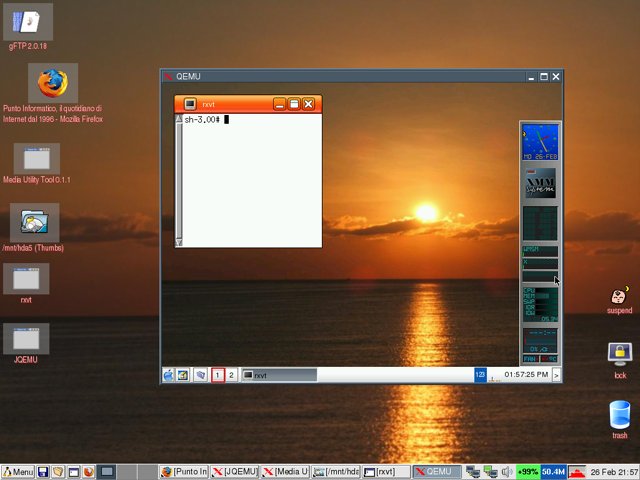Open the Menu button on the host taskbar
The height and width of the screenshot is (480, 640).
click(17, 471)
